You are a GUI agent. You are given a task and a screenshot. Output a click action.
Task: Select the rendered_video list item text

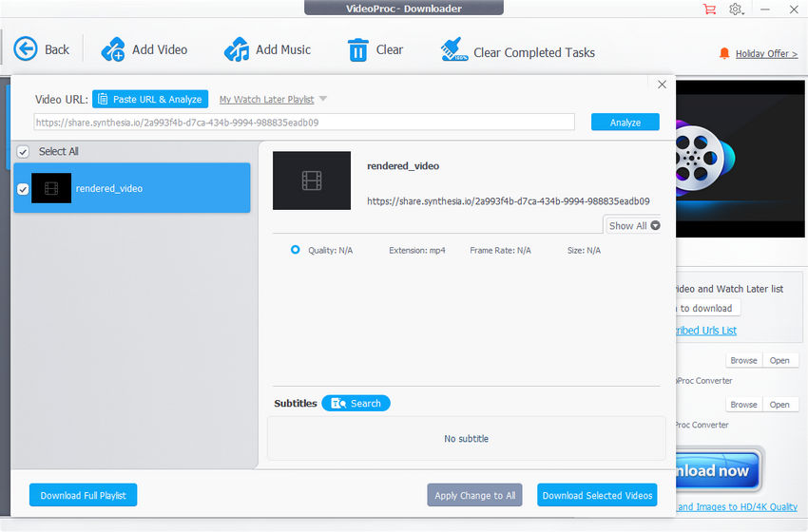(x=109, y=188)
